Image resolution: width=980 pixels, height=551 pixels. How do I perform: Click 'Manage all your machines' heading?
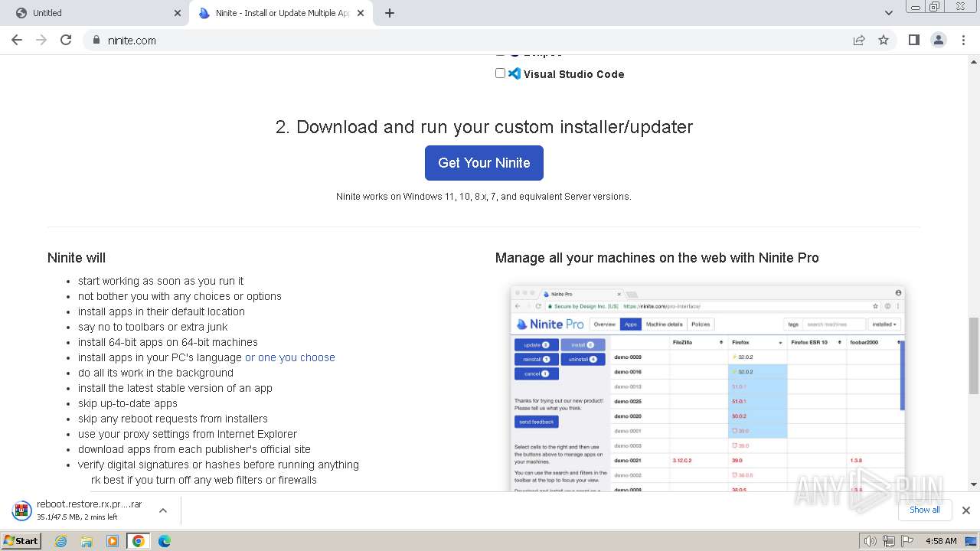coord(657,258)
